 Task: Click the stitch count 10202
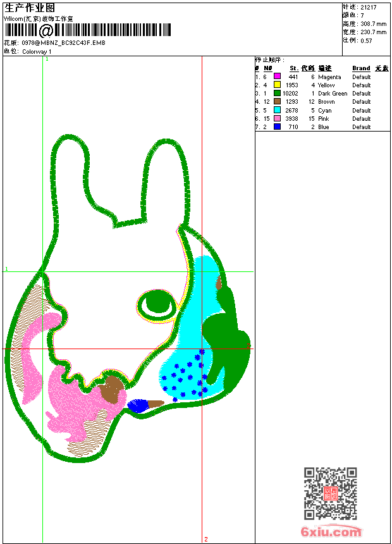290,94
